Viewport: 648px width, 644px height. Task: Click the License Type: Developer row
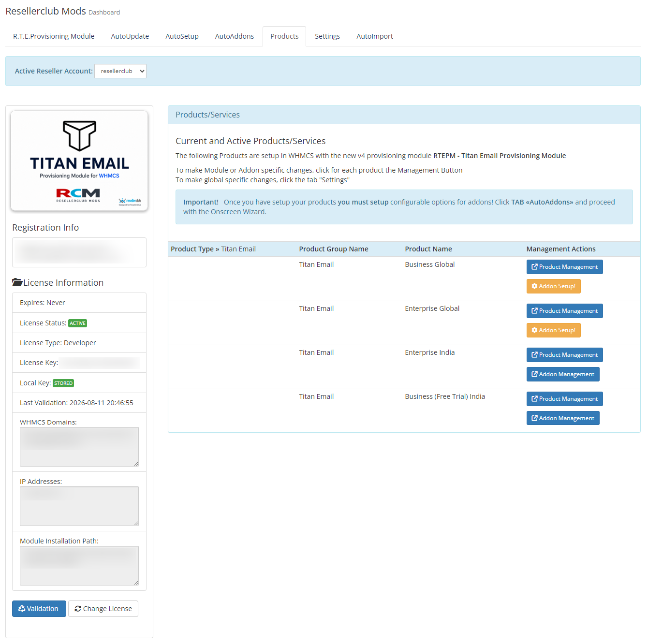click(x=79, y=343)
